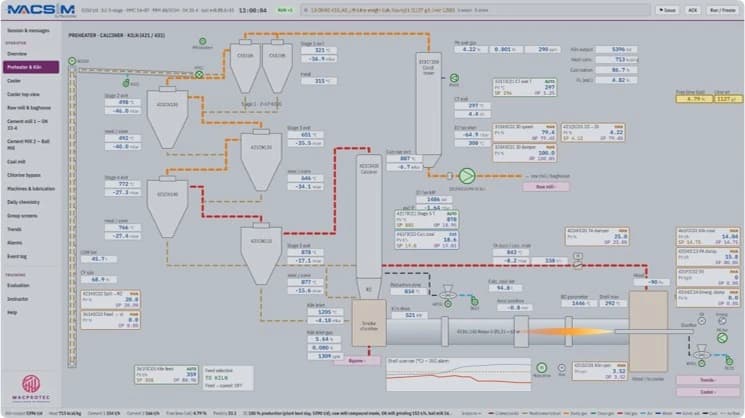Click the pink Bypass navigation button
This screenshot has width=745, height=418.
(x=357, y=361)
